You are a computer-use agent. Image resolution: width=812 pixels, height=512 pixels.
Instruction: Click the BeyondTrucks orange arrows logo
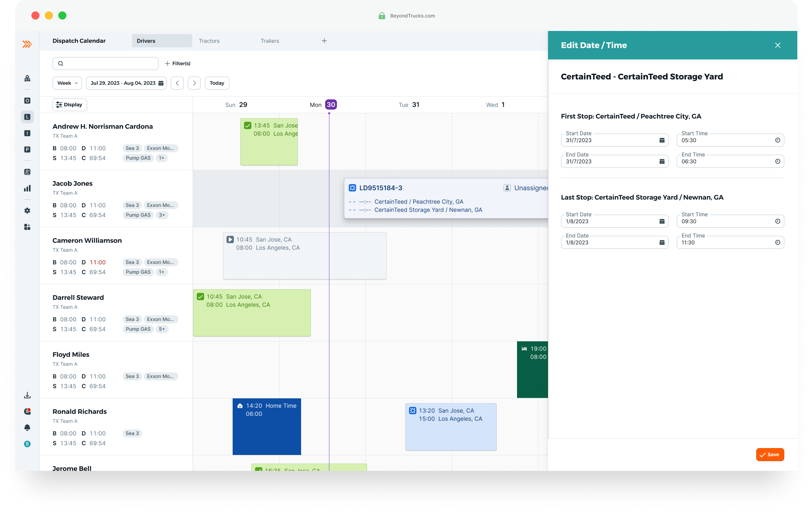(x=27, y=44)
